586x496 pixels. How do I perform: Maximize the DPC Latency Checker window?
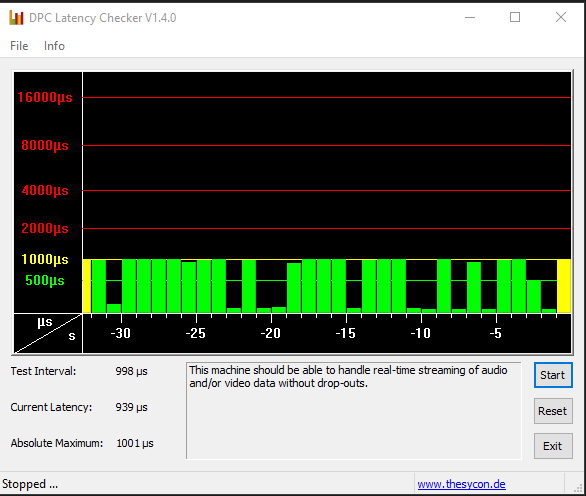click(x=515, y=17)
